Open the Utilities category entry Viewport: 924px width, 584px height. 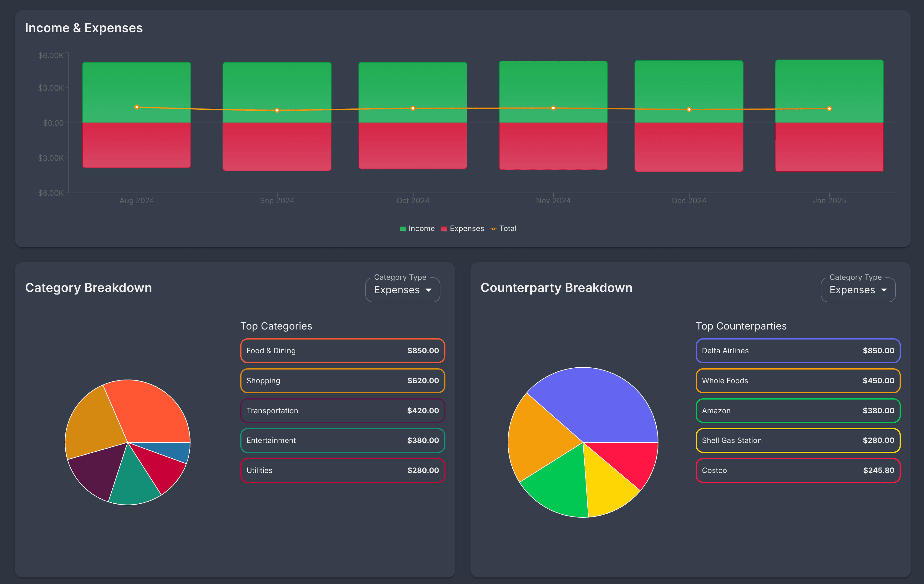[x=342, y=470]
